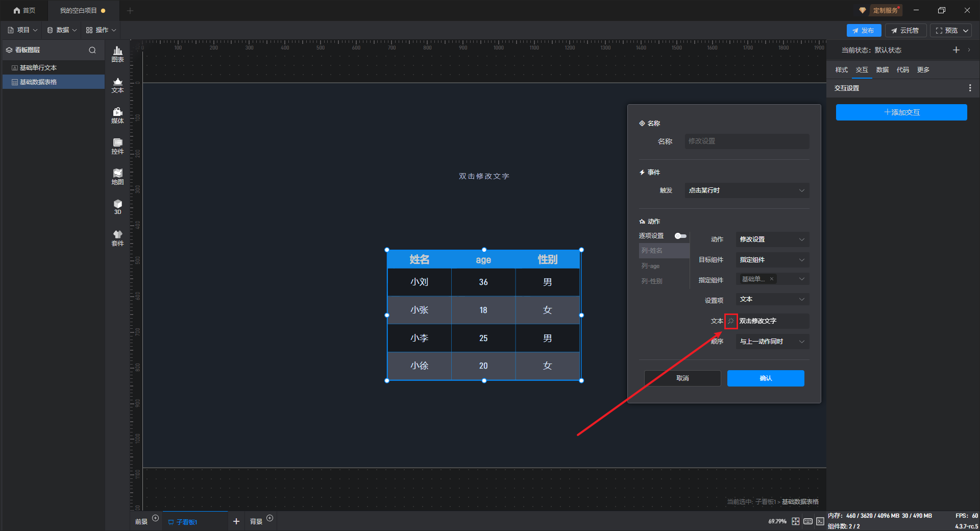Open the 地图 map components panel

(117, 177)
